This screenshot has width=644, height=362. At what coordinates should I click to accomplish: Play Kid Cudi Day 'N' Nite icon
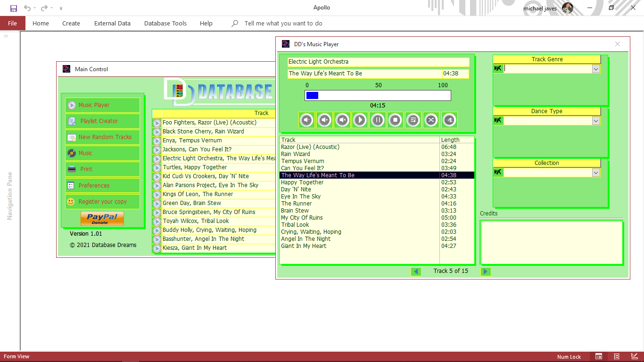157,176
